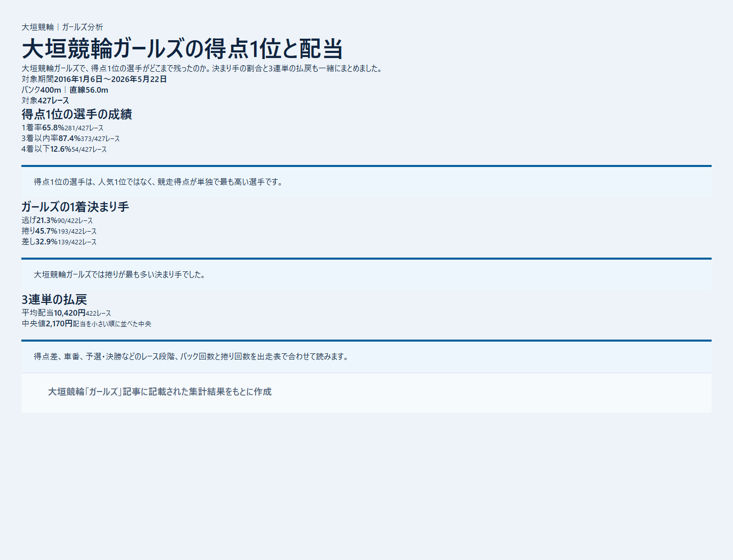Click the バンク400m value

point(41,90)
